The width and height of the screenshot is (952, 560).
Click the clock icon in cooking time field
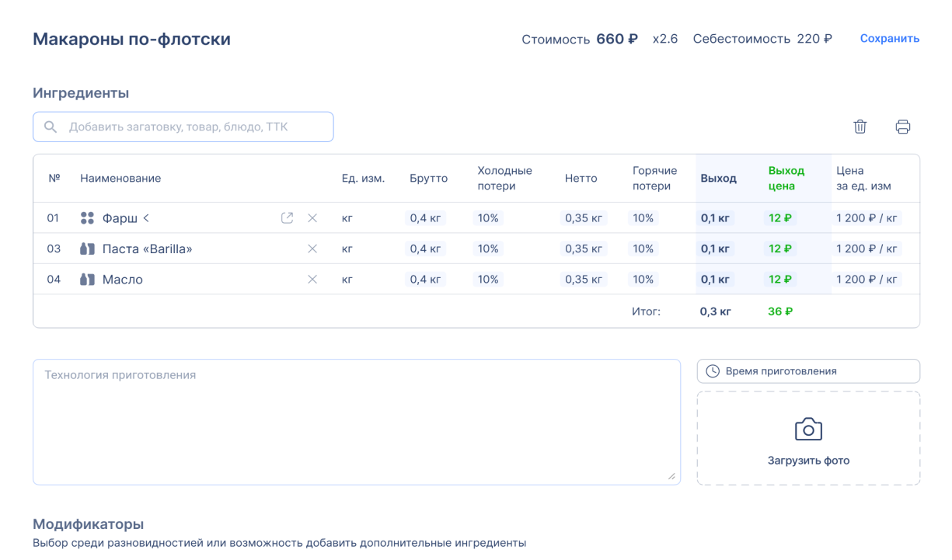coord(712,371)
